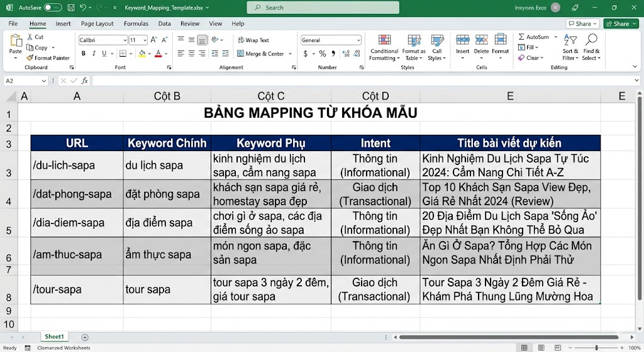644x352 pixels.
Task: Open the Name Box dropdown for A2
Action: (43, 81)
